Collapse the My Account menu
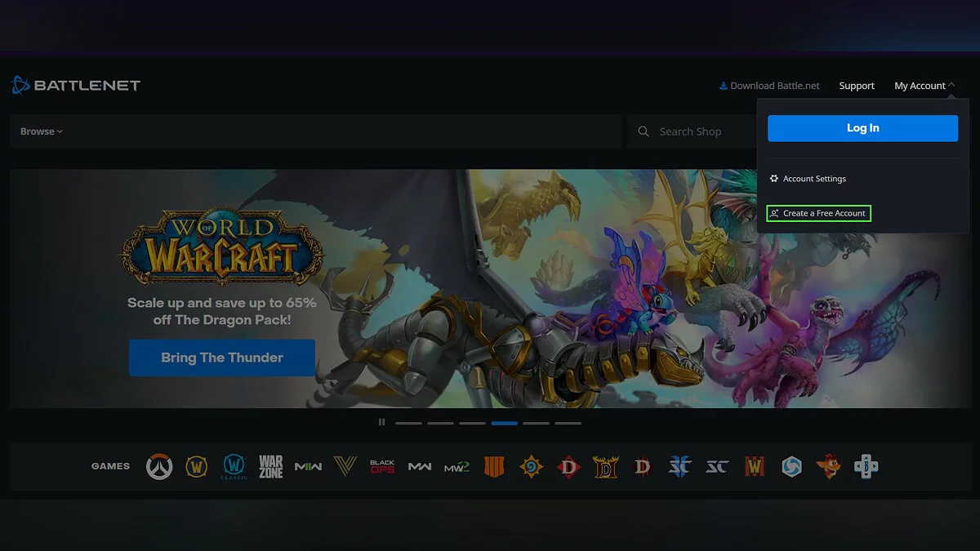 [924, 86]
